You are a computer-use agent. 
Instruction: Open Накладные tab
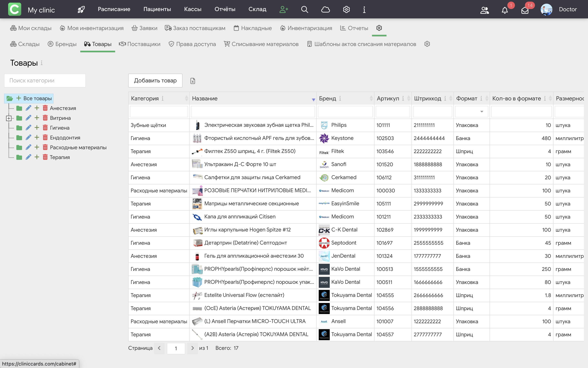click(x=253, y=28)
